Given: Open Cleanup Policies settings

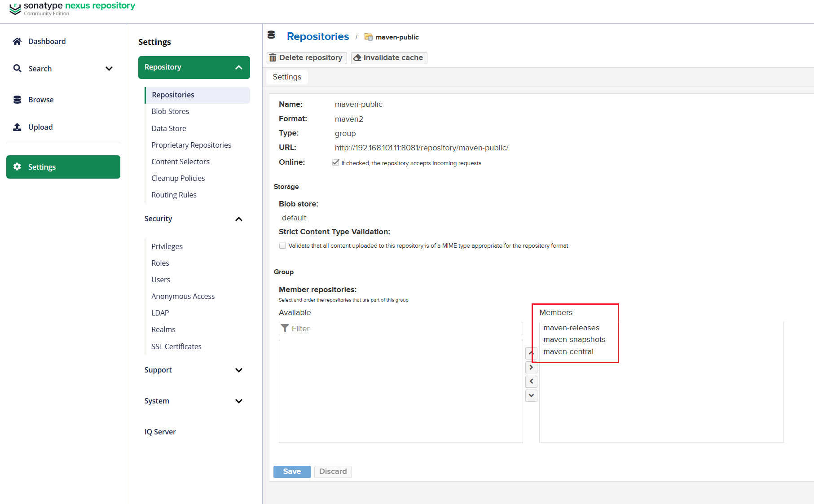Looking at the screenshot, I should pos(178,178).
